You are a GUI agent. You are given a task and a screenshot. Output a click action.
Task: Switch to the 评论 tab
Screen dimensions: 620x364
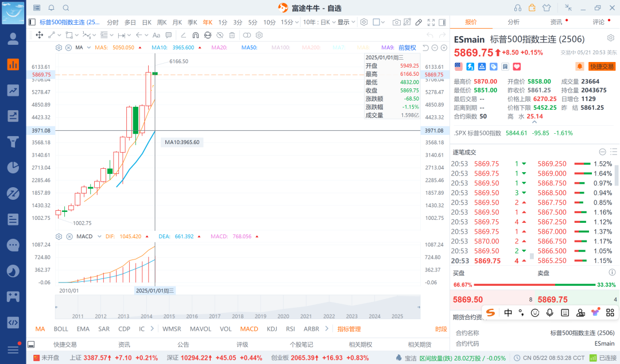pos(599,22)
